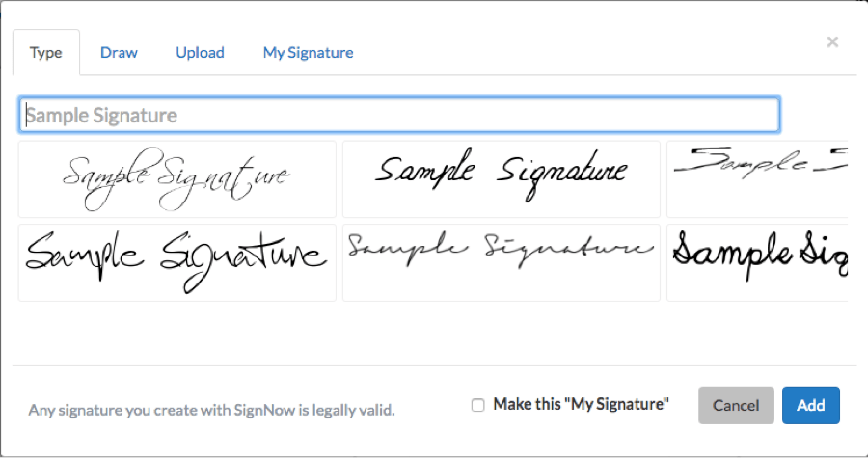Close the signature dialog with the X

[832, 41]
